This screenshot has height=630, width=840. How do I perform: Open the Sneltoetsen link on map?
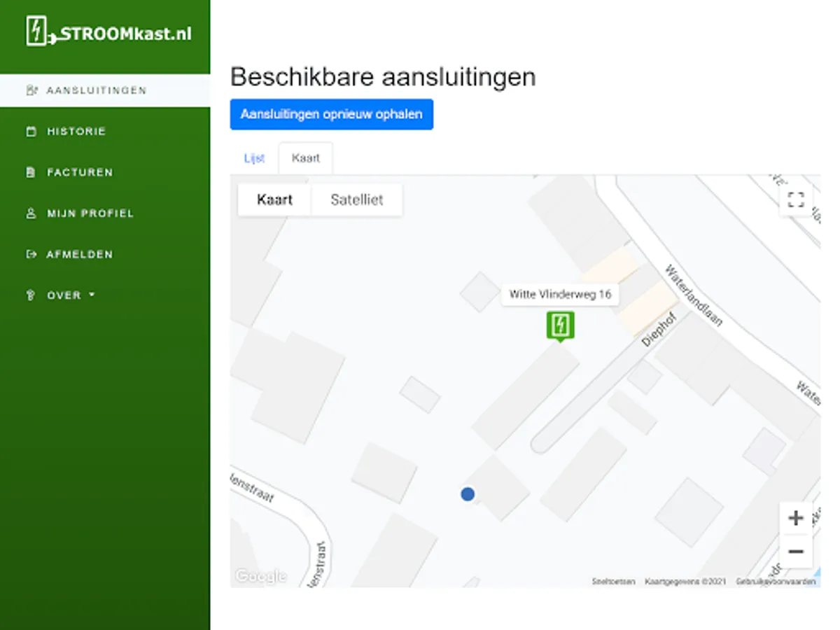click(613, 581)
